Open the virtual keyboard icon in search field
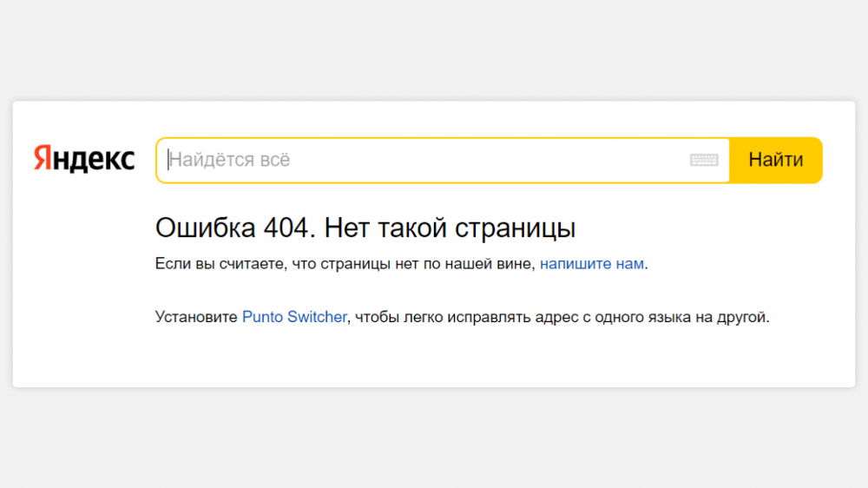868x488 pixels. tap(704, 160)
